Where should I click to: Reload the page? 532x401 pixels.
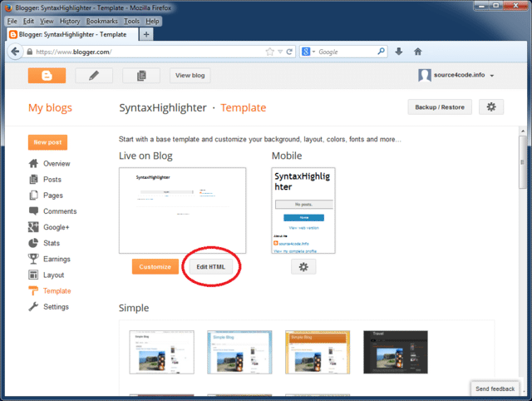point(289,52)
